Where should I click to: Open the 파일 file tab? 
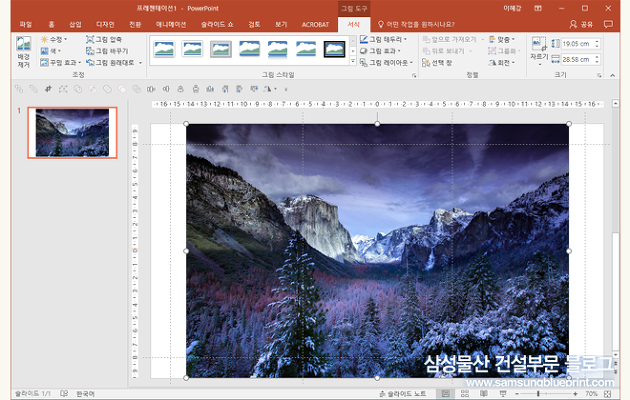(25, 24)
